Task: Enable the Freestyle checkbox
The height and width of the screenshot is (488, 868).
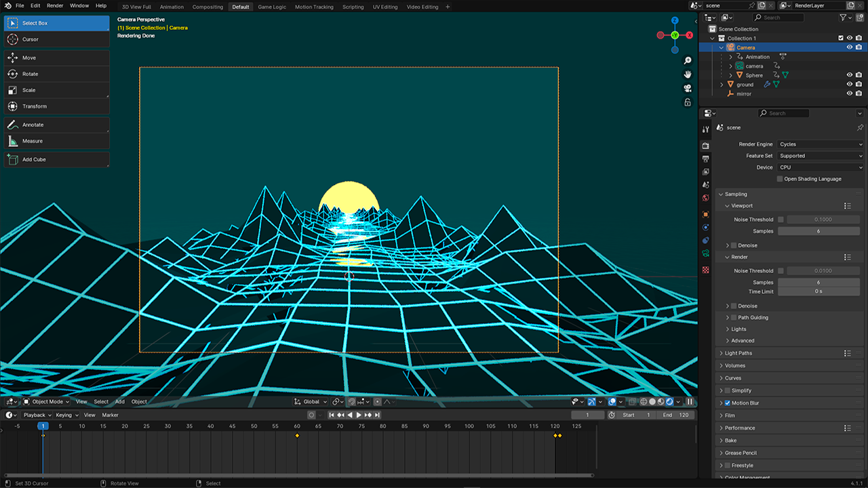Action: [x=728, y=466]
